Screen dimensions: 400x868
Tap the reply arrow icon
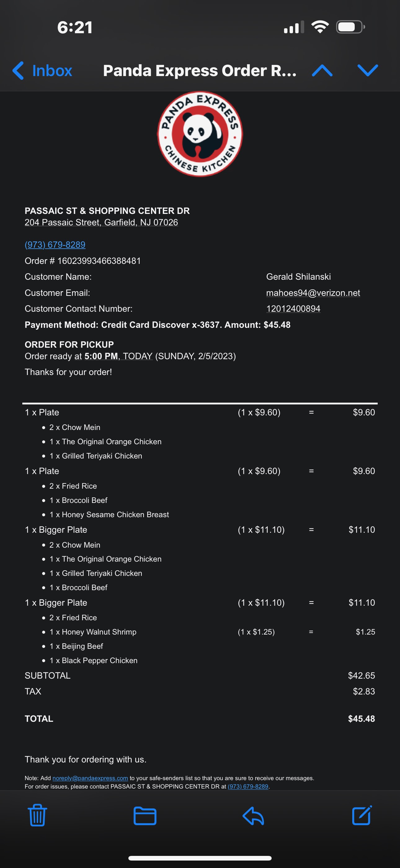pyautogui.click(x=253, y=816)
